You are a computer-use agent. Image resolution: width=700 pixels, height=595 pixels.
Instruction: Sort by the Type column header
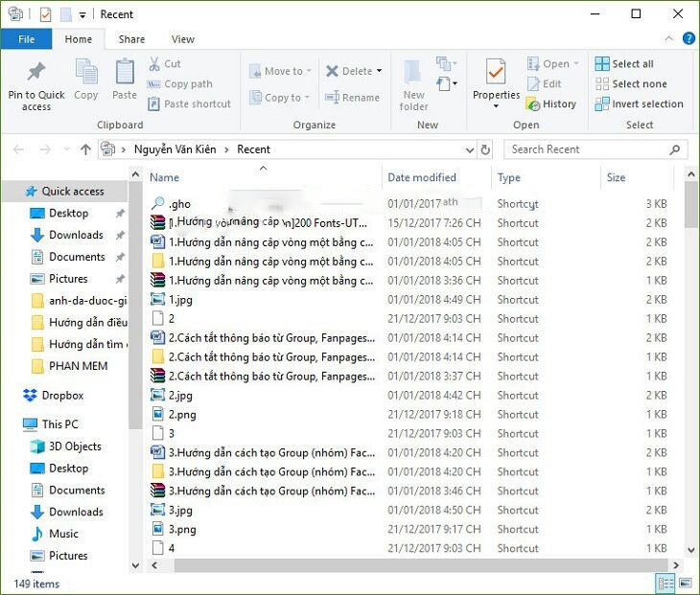click(x=547, y=177)
